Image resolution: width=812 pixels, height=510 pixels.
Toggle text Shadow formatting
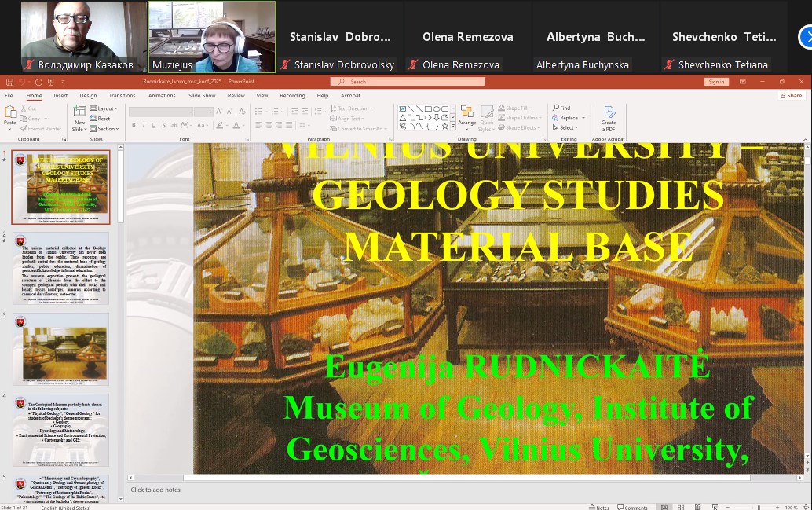tap(163, 125)
